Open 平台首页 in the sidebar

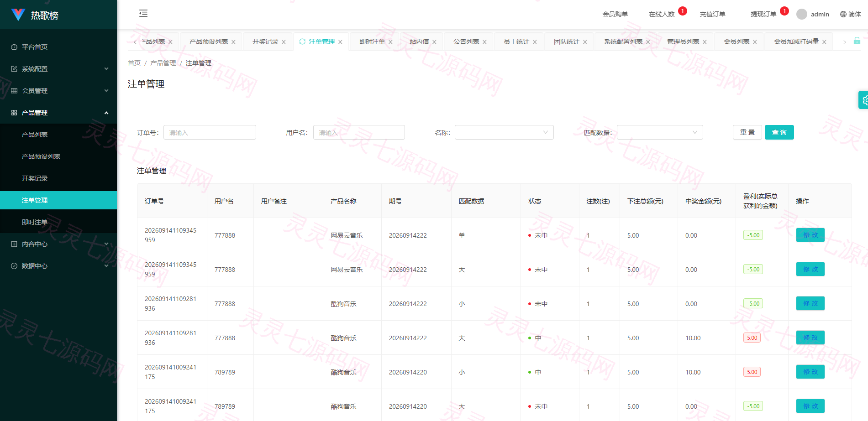pos(58,47)
